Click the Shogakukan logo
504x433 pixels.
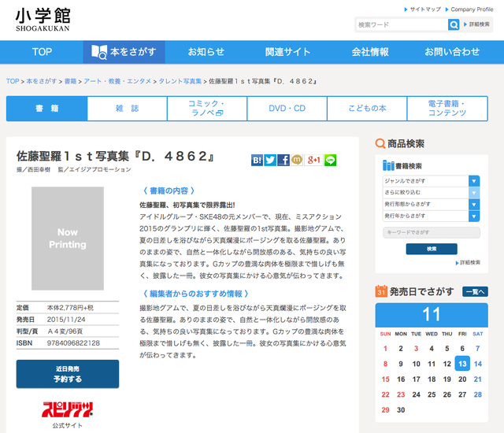[43, 20]
